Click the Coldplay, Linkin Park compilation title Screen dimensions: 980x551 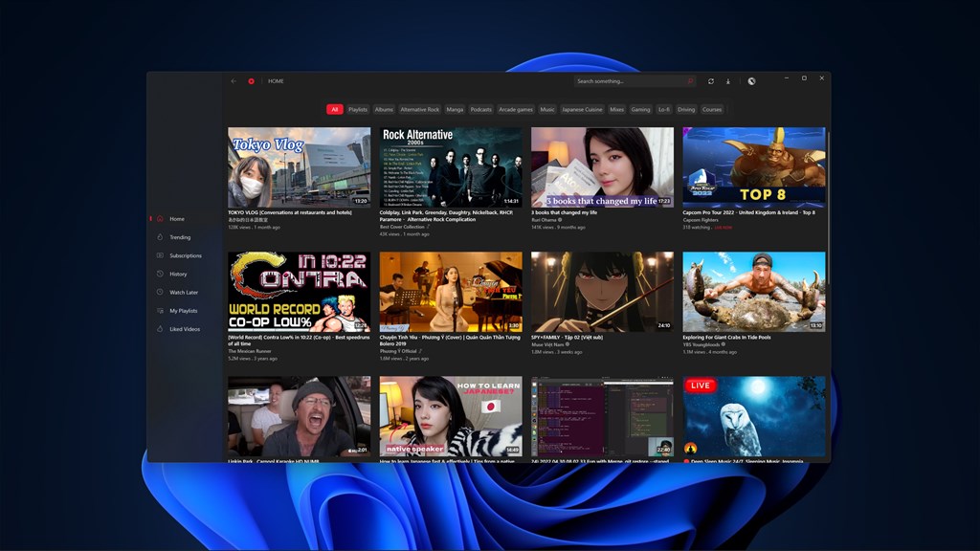446,215
